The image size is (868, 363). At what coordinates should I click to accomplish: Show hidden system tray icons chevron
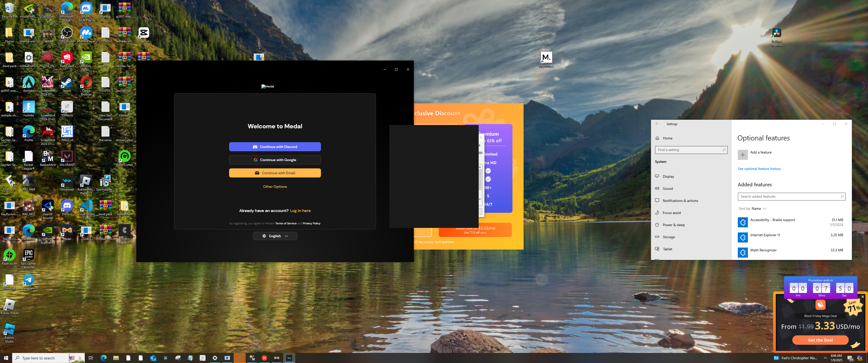coord(825,358)
